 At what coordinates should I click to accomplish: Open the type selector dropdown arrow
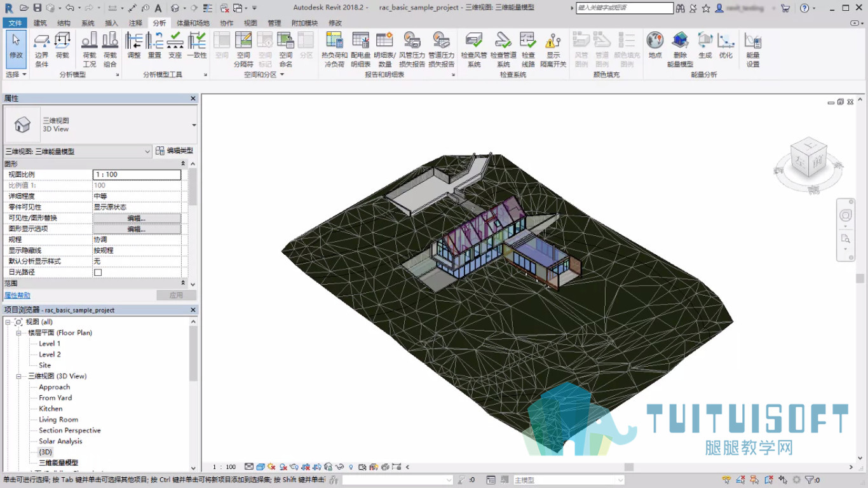coord(194,125)
